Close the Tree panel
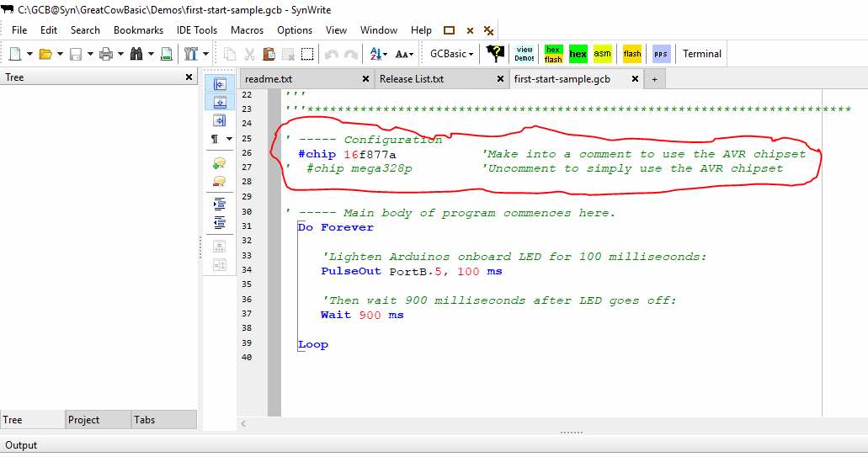868x457 pixels. [x=189, y=77]
